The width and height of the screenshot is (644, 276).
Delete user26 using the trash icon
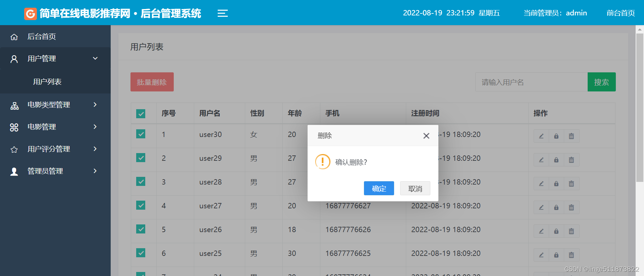coord(572,231)
